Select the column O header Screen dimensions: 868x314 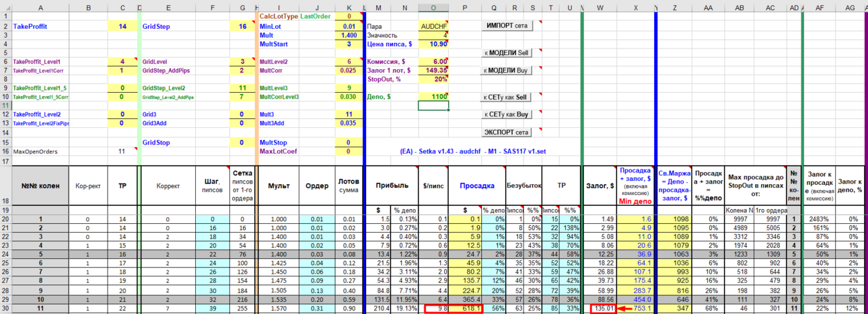tap(433, 7)
